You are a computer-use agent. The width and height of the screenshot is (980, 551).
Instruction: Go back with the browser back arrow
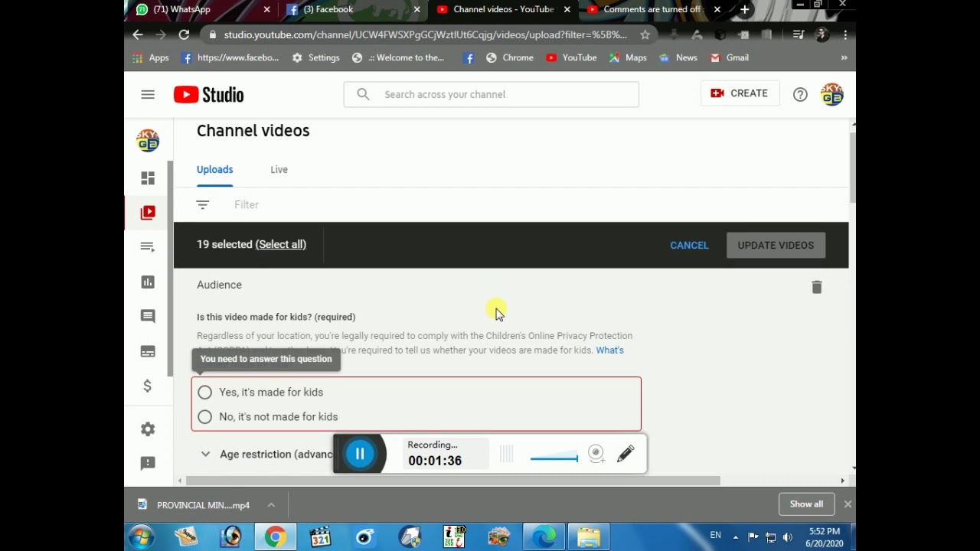pyautogui.click(x=137, y=34)
